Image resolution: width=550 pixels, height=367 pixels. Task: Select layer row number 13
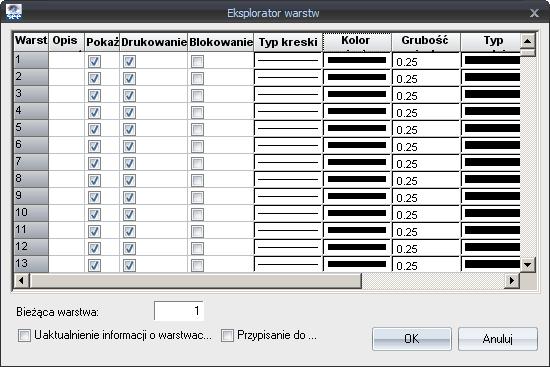(x=31, y=264)
